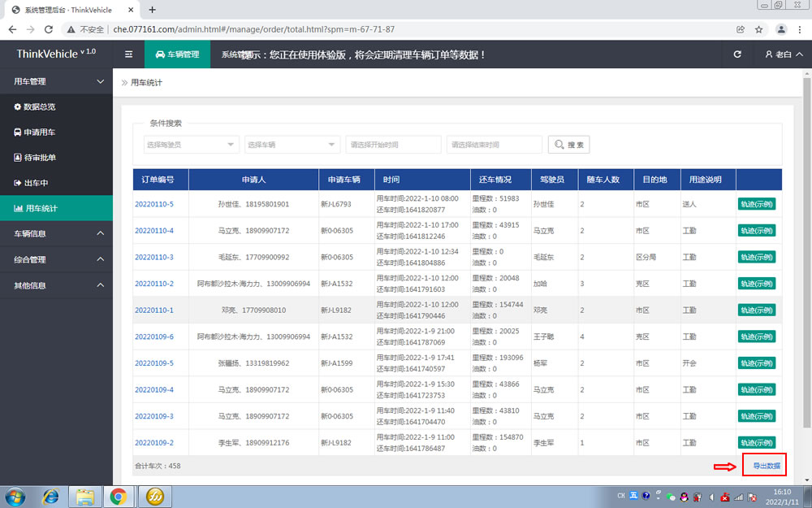The width and height of the screenshot is (812, 508).
Task: Open the 车辆管理 top tab
Action: pyautogui.click(x=178, y=54)
